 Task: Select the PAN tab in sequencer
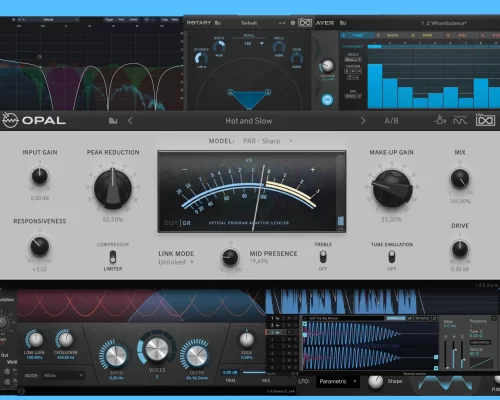click(427, 35)
